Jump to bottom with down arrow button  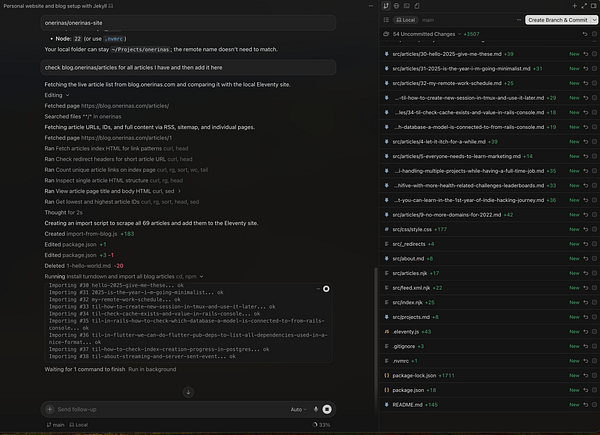(x=188, y=392)
